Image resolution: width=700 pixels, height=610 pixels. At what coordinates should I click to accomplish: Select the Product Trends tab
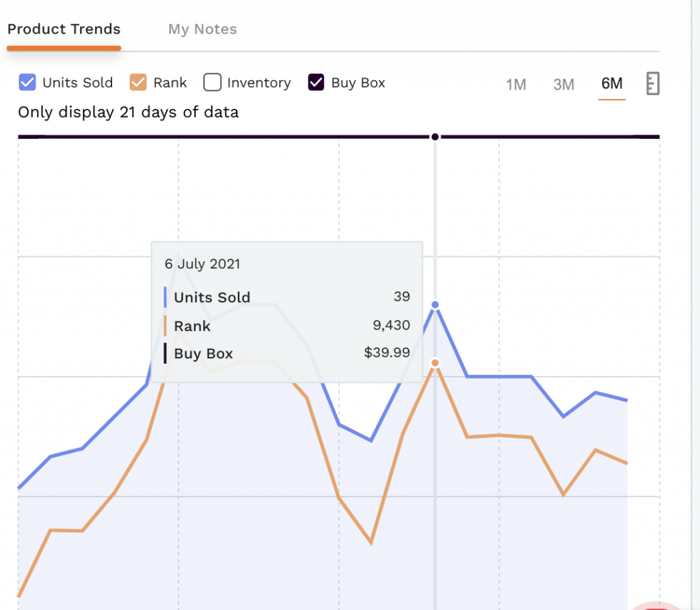pyautogui.click(x=64, y=29)
